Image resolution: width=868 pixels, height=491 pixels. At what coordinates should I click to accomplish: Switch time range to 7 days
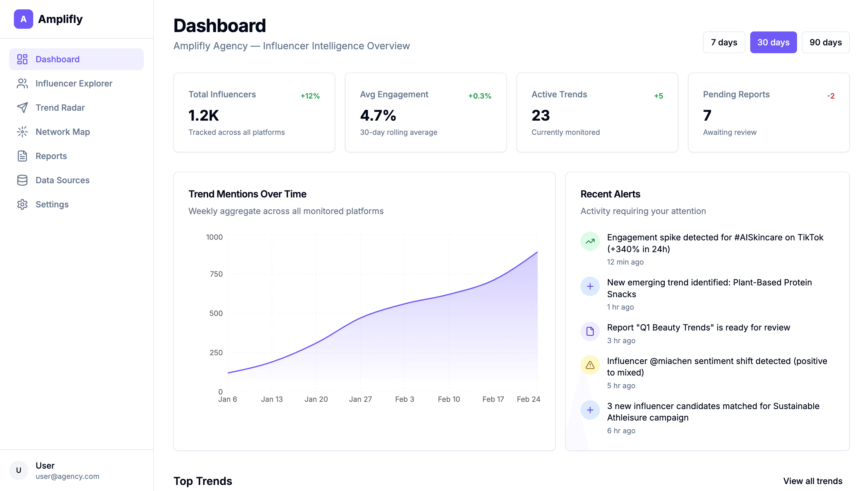coord(724,43)
